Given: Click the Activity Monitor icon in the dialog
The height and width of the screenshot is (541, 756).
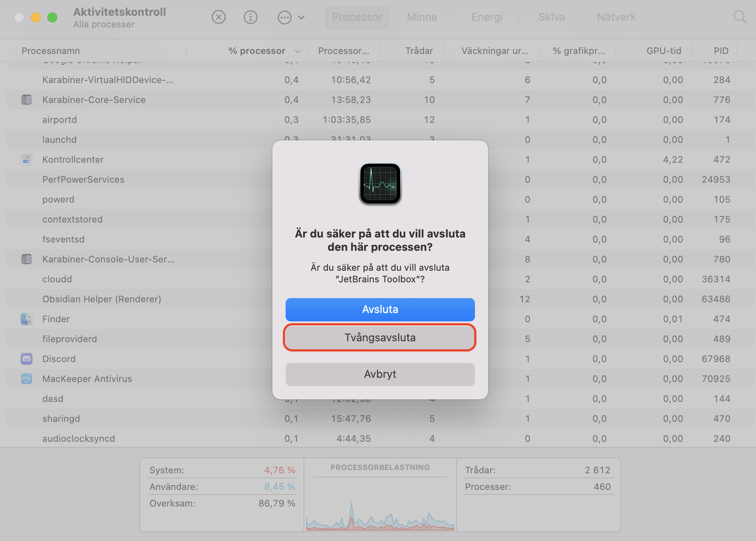Looking at the screenshot, I should tap(380, 184).
